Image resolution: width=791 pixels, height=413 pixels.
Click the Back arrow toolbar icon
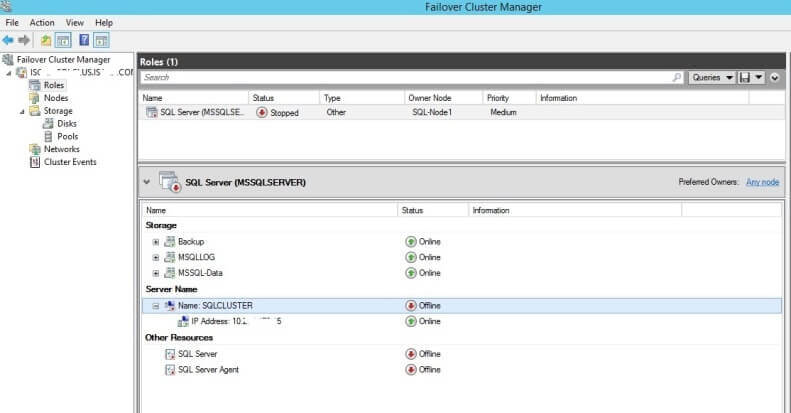(8, 40)
